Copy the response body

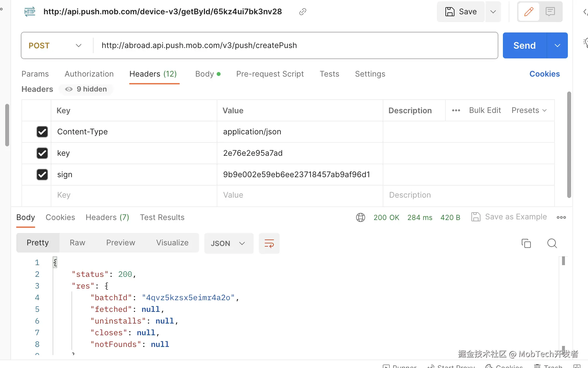coord(526,243)
